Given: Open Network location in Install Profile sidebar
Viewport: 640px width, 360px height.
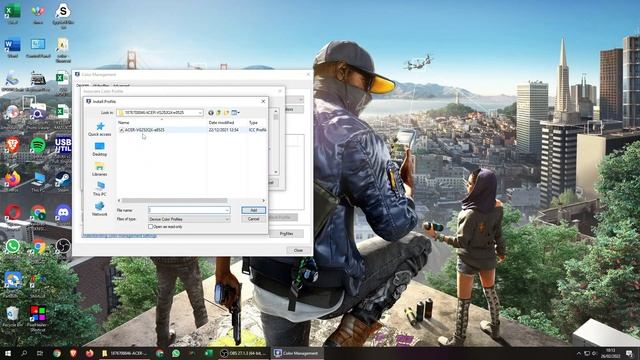Looking at the screenshot, I should click(100, 209).
